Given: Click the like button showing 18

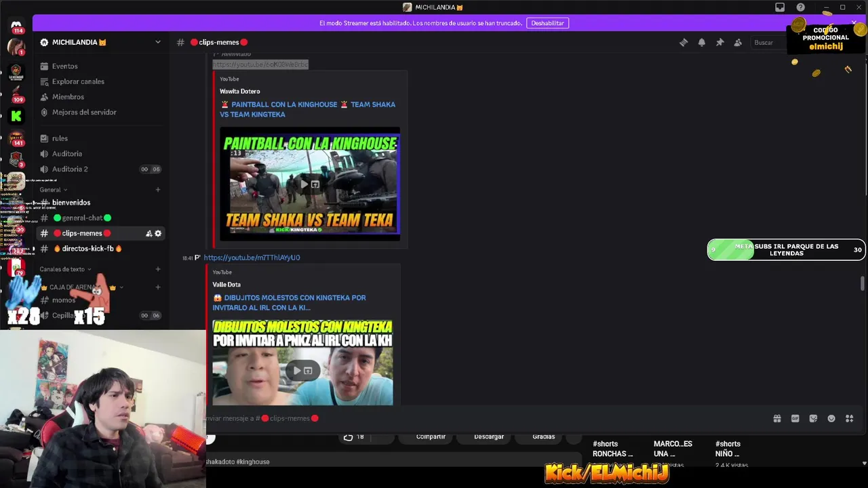Looking at the screenshot, I should pos(354,436).
